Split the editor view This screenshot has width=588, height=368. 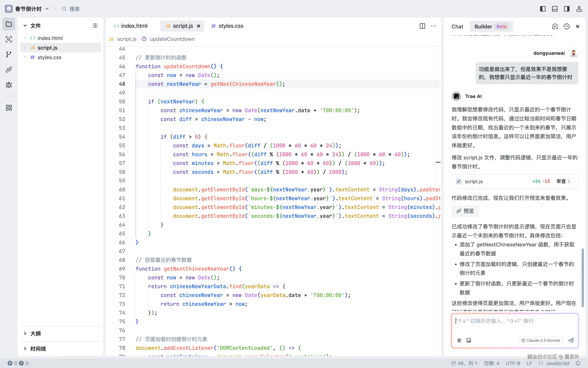pyautogui.click(x=422, y=26)
